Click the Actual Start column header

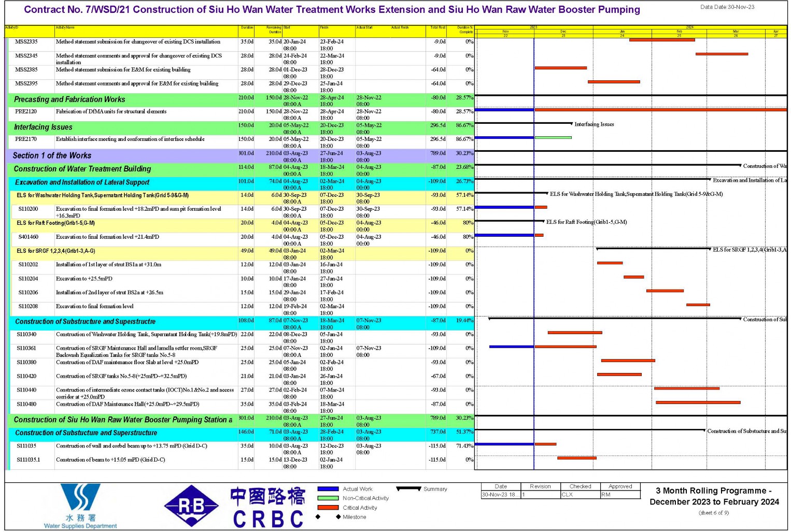click(364, 27)
